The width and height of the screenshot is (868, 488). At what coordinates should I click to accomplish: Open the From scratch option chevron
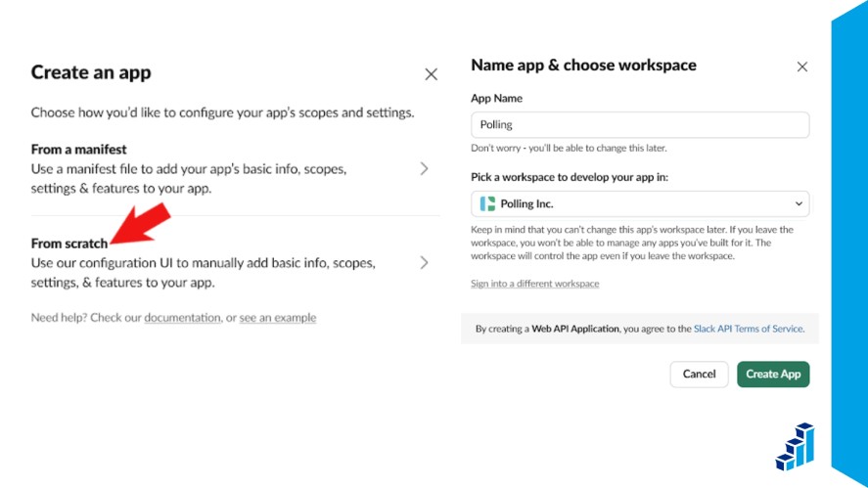(x=424, y=262)
